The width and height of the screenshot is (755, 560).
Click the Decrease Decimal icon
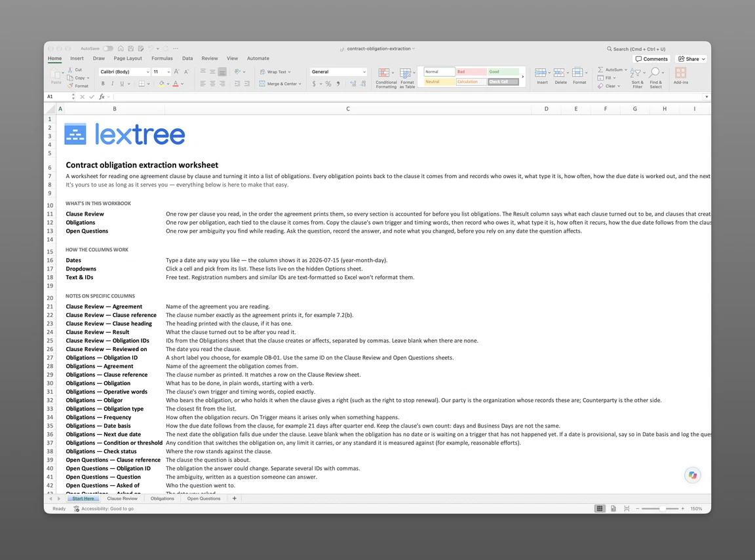(363, 84)
